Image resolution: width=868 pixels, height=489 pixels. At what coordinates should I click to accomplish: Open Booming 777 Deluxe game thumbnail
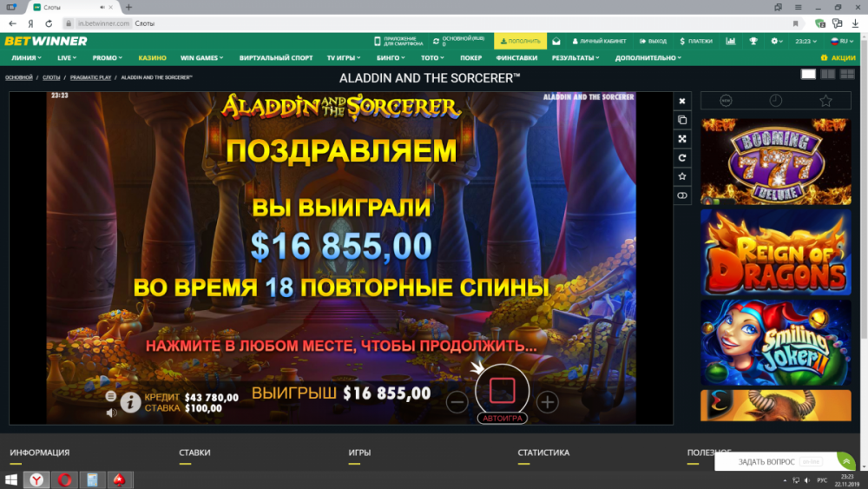(x=775, y=162)
